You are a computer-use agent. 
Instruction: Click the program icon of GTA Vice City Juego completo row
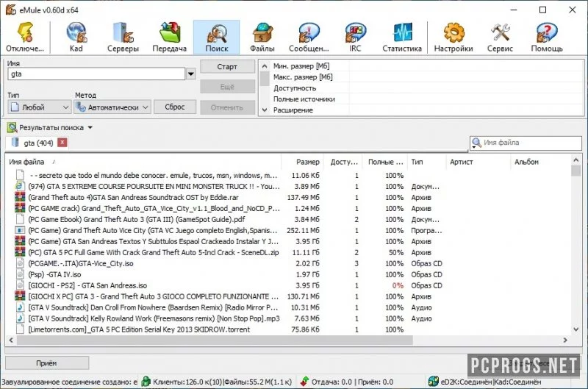pyautogui.click(x=20, y=230)
